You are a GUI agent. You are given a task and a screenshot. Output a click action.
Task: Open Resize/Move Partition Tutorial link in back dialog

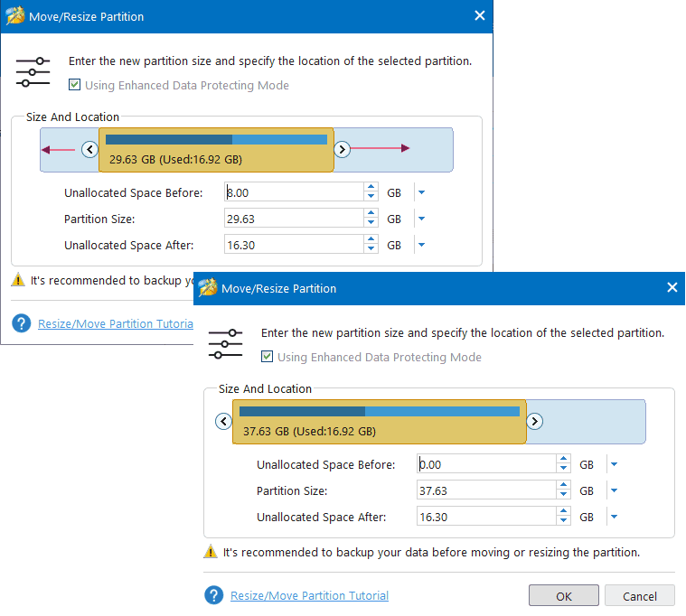point(116,323)
